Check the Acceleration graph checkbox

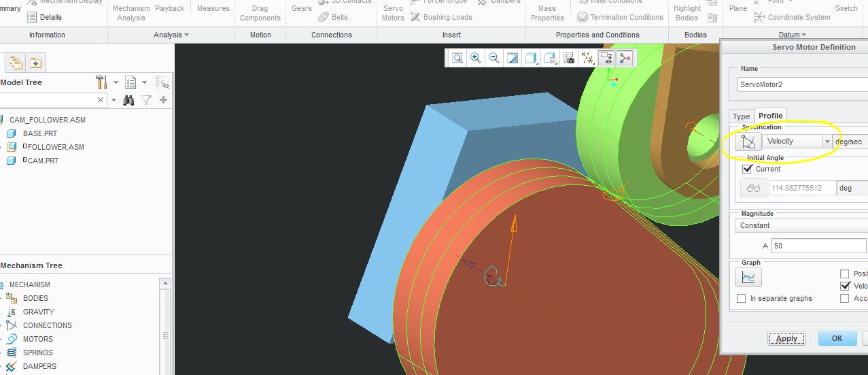click(845, 298)
